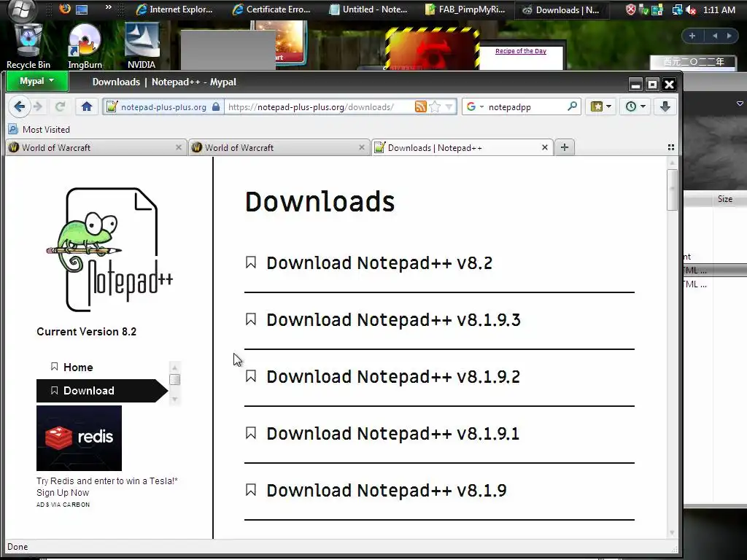This screenshot has width=747, height=560.
Task: Click the sidebar menu scroll down arrow
Action: click(174, 399)
